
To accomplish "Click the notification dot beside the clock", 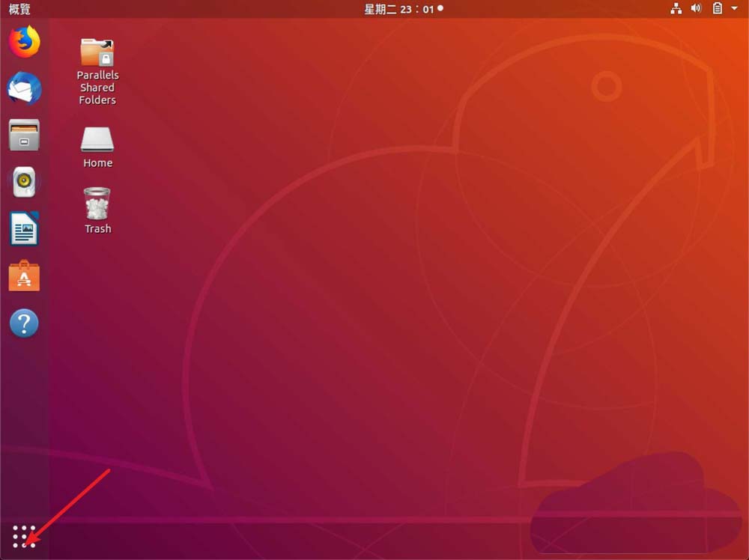I will tap(440, 9).
